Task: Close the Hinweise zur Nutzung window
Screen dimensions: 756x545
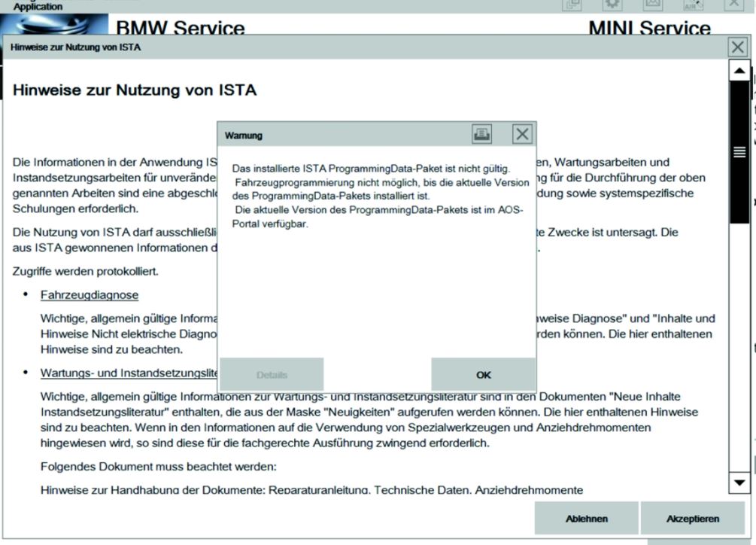Action: point(738,47)
